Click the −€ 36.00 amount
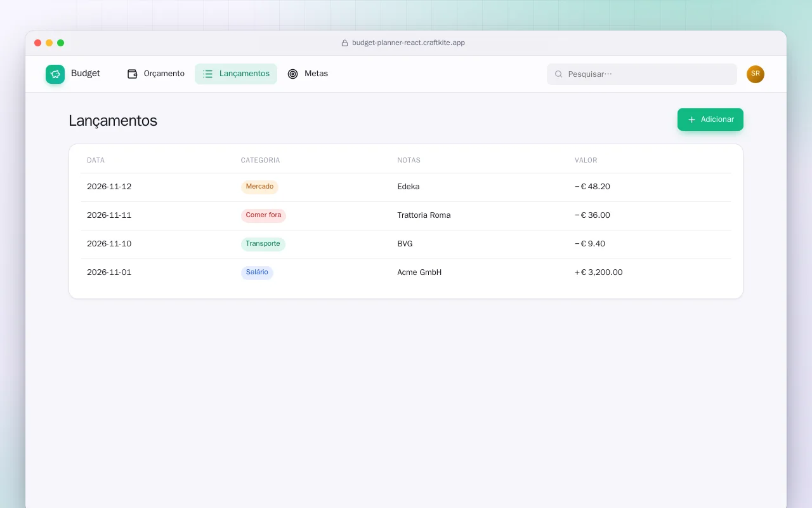 tap(593, 215)
